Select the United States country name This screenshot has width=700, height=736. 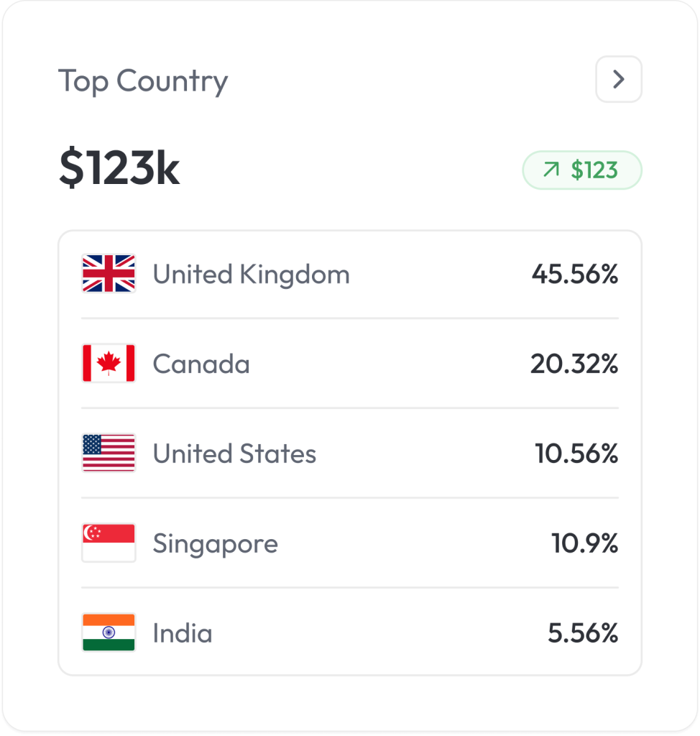[234, 454]
